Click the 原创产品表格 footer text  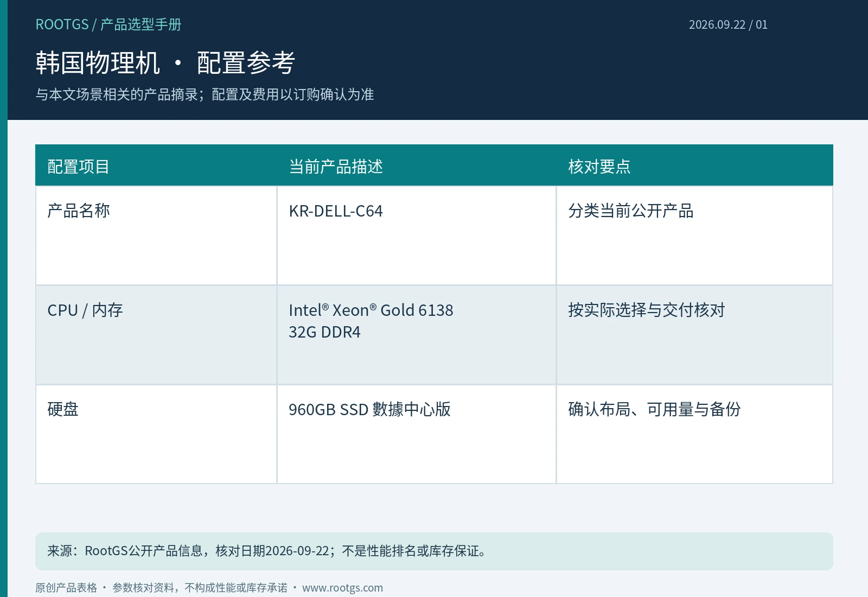click(x=66, y=588)
